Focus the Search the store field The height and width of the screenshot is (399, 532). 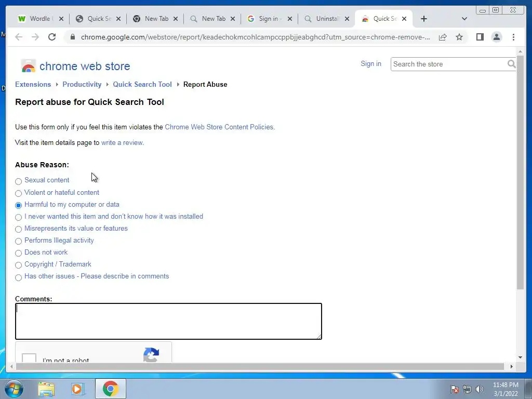pos(448,64)
